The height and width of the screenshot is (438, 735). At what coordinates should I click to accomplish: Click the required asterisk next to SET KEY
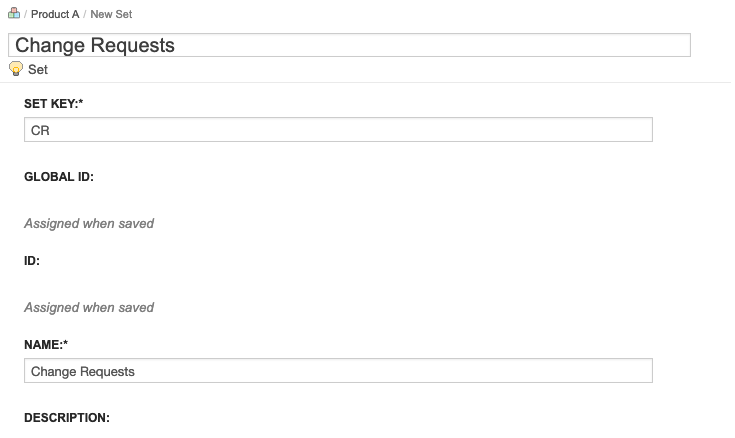point(80,104)
